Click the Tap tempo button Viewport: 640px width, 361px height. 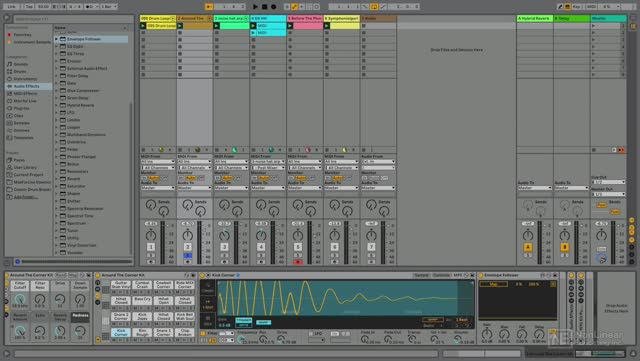click(x=29, y=7)
